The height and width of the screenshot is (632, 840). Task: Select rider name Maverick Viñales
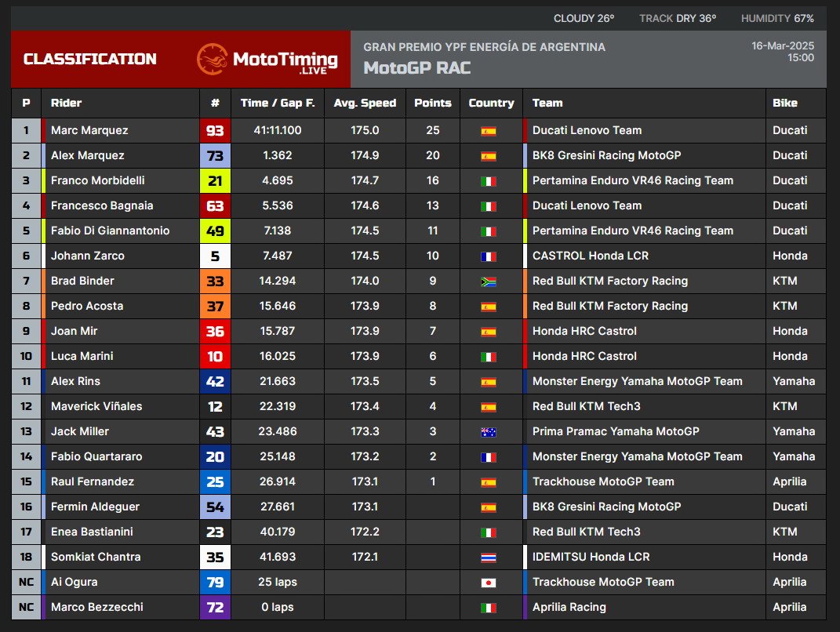96,406
